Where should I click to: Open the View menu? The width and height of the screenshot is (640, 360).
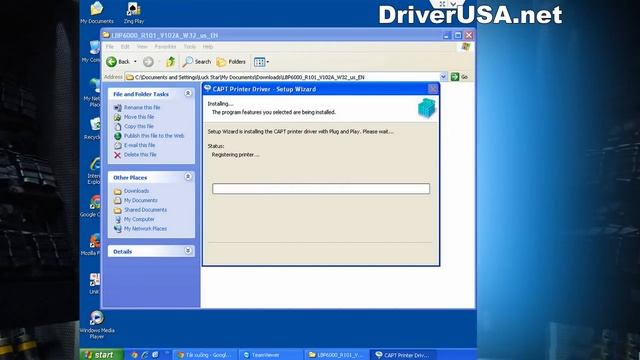point(142,47)
